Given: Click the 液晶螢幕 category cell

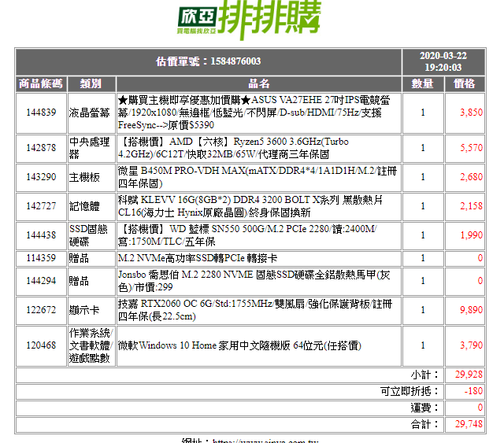Looking at the screenshot, I should pyautogui.click(x=91, y=113).
